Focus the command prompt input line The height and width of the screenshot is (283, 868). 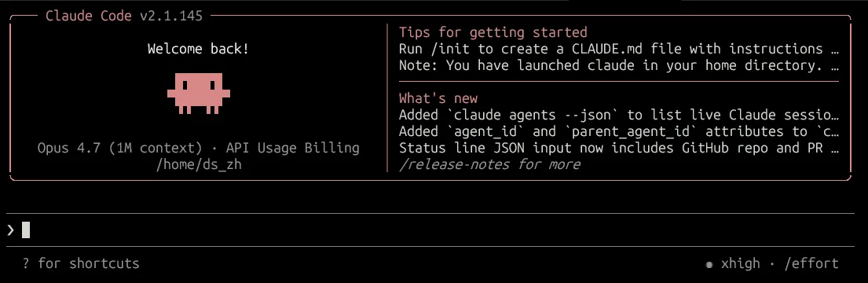coord(434,230)
